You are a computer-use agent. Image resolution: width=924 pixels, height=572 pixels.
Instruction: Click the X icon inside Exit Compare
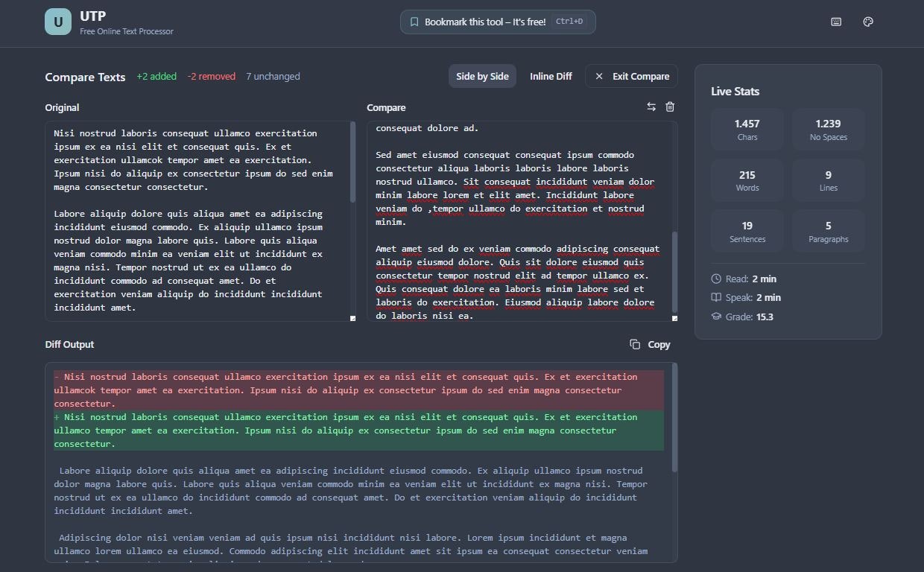tap(598, 76)
